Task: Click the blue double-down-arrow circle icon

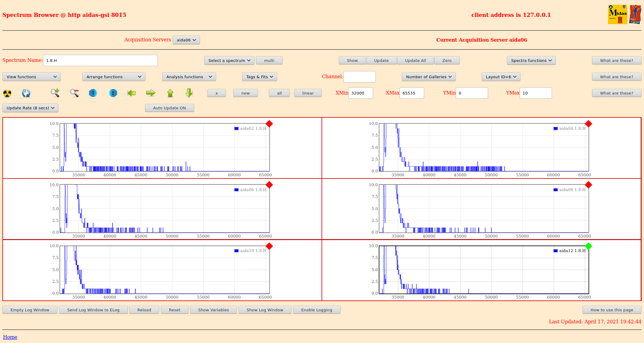Action: [93, 93]
